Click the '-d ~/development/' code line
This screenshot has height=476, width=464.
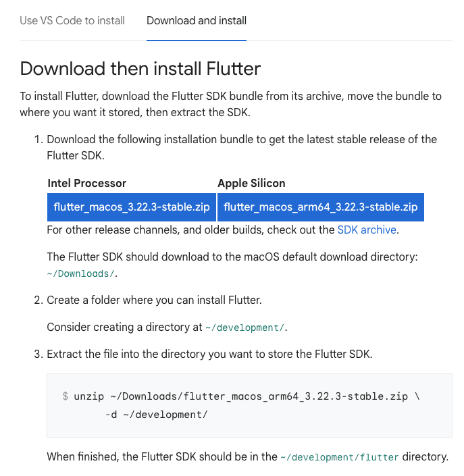[157, 414]
